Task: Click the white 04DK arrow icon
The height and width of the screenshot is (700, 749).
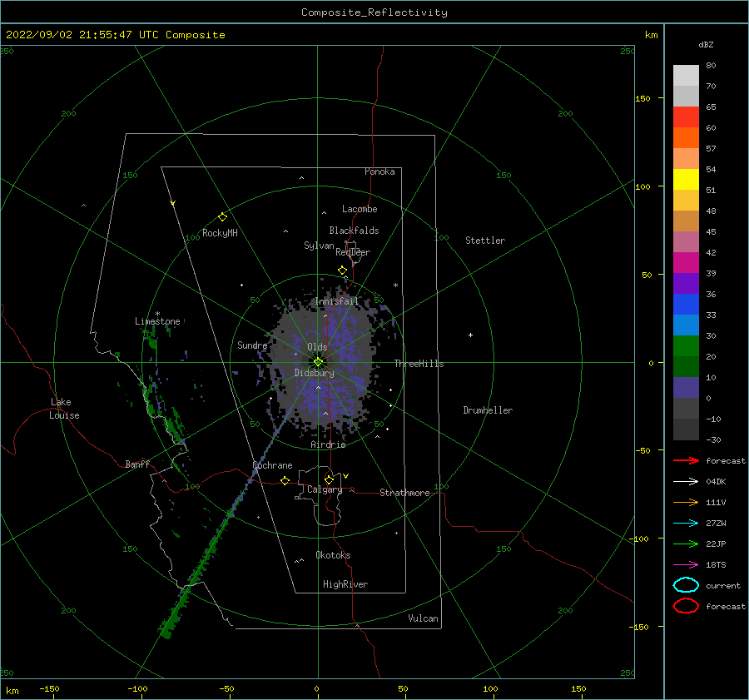Action: (x=686, y=481)
